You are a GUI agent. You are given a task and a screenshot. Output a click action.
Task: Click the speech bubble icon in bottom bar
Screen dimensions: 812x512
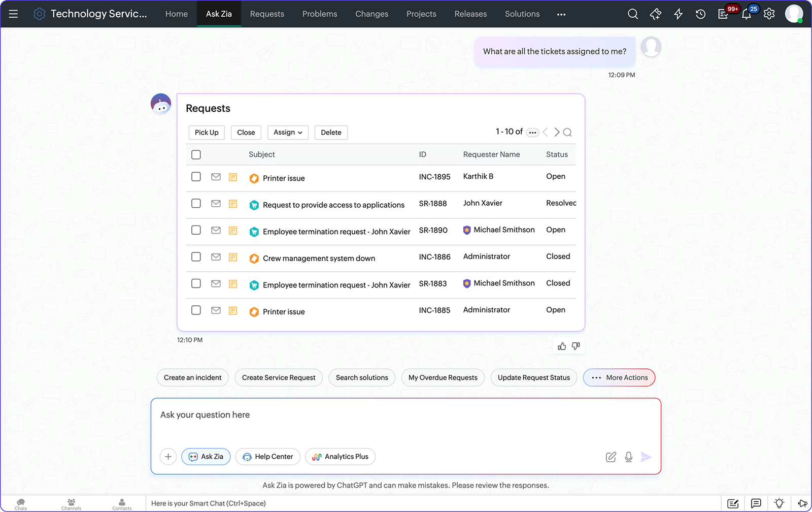click(756, 503)
